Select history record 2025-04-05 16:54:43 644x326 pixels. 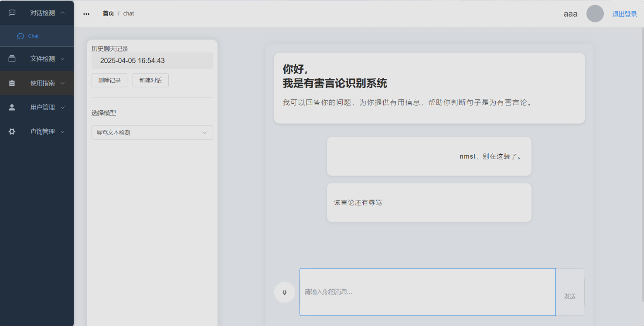152,61
